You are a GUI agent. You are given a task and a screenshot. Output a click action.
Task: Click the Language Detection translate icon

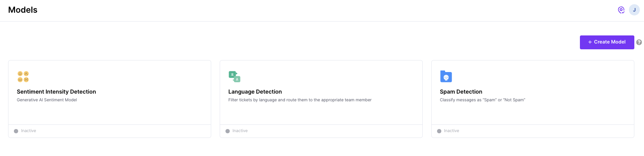(234, 76)
